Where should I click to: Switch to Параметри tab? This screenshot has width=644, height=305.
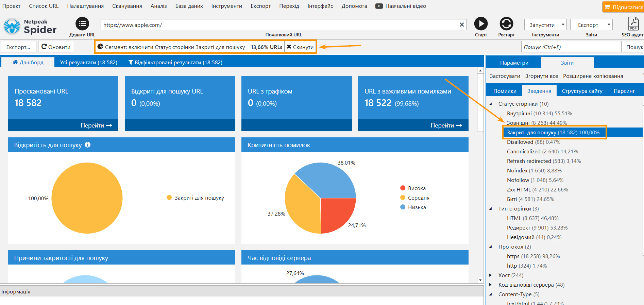pyautogui.click(x=514, y=63)
